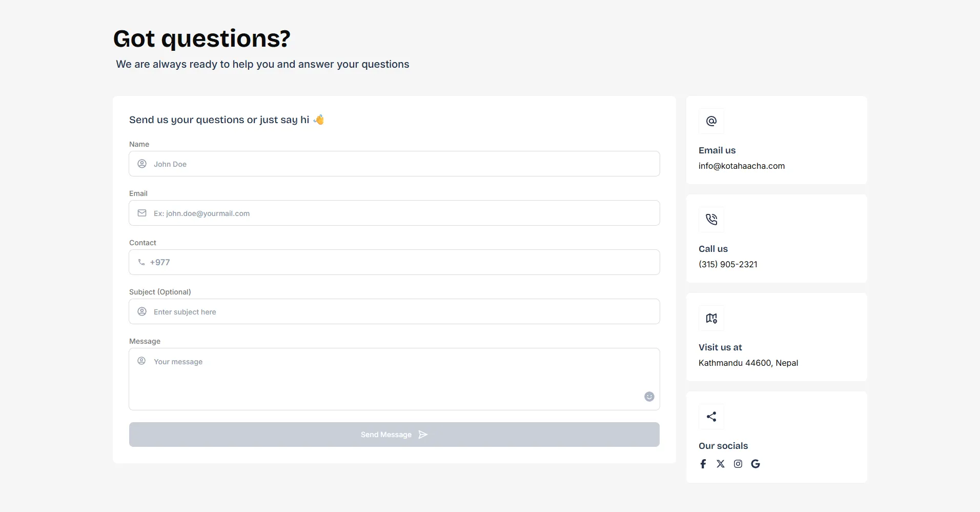980x512 pixels.
Task: Click the Message field label
Action: (145, 341)
